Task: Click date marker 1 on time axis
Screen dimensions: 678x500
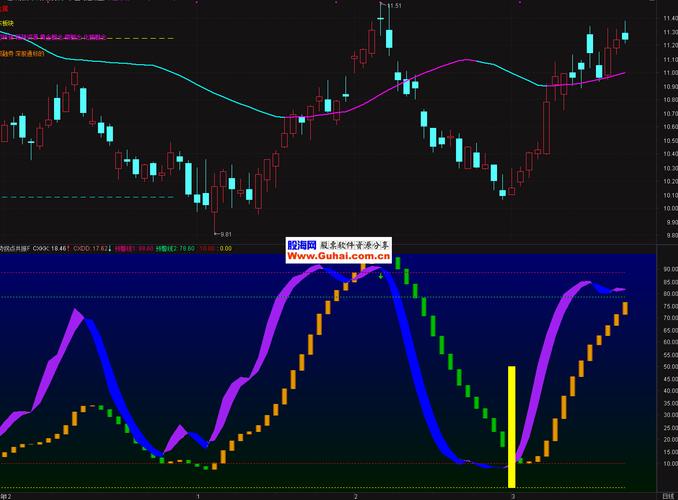Action: point(198,495)
